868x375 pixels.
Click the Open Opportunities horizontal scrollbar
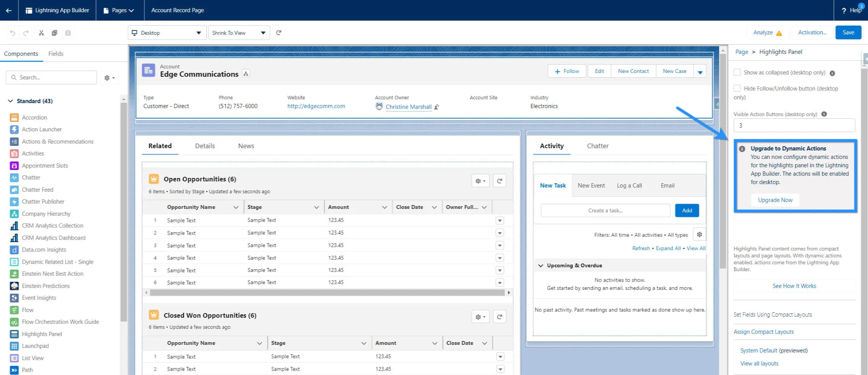(327, 293)
